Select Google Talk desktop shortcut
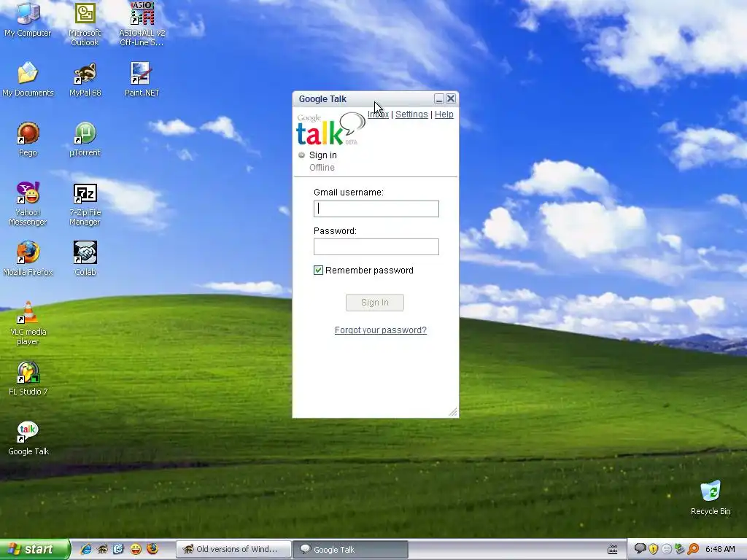This screenshot has height=560, width=747. (28, 438)
